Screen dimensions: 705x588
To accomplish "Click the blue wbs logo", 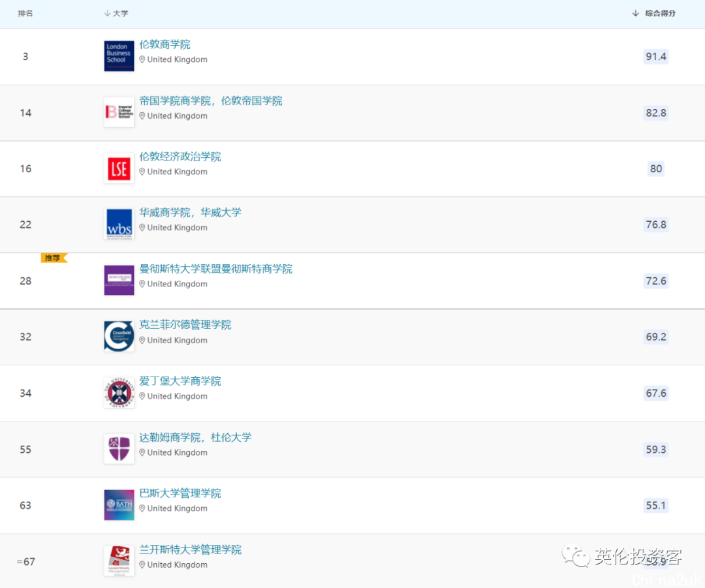I will click(119, 224).
